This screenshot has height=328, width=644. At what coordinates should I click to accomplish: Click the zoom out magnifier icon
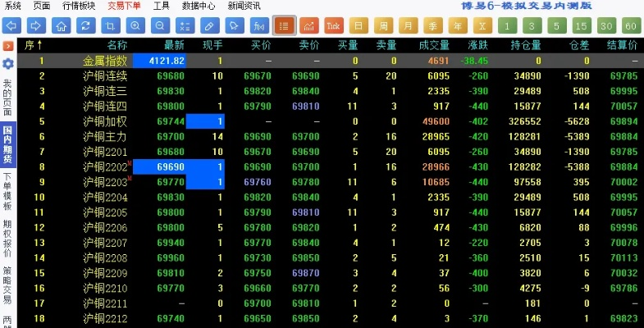[x=160, y=25]
